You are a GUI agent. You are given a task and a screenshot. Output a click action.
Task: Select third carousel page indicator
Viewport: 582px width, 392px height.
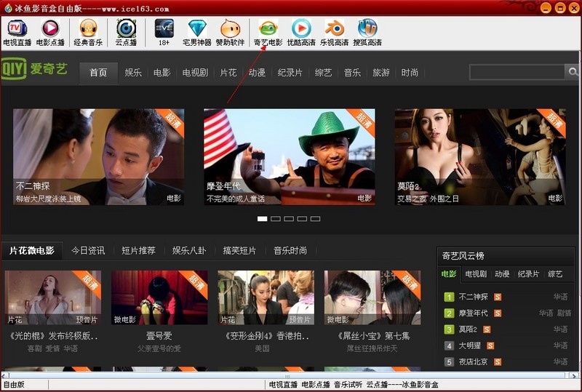point(289,219)
